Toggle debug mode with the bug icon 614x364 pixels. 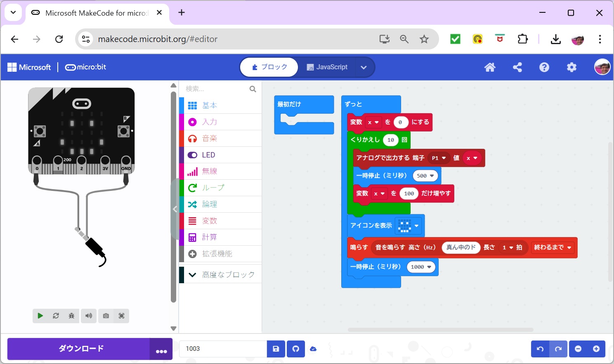(71, 316)
